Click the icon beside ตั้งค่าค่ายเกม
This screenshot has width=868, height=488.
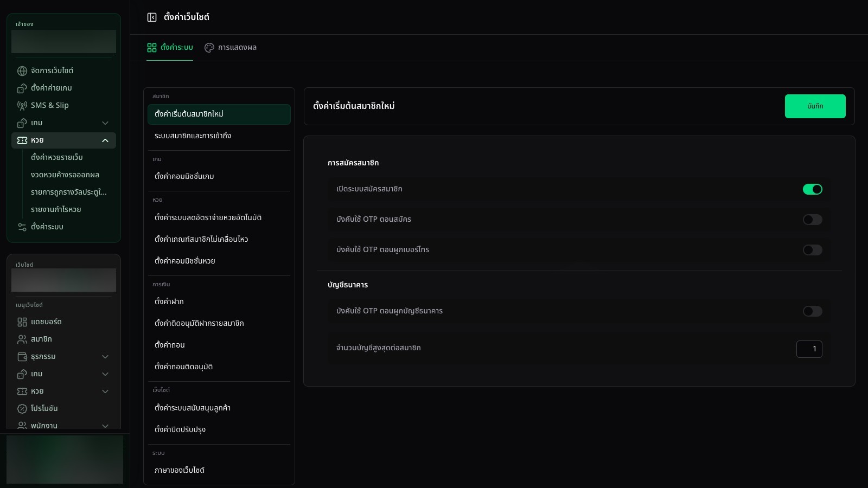pos(22,88)
